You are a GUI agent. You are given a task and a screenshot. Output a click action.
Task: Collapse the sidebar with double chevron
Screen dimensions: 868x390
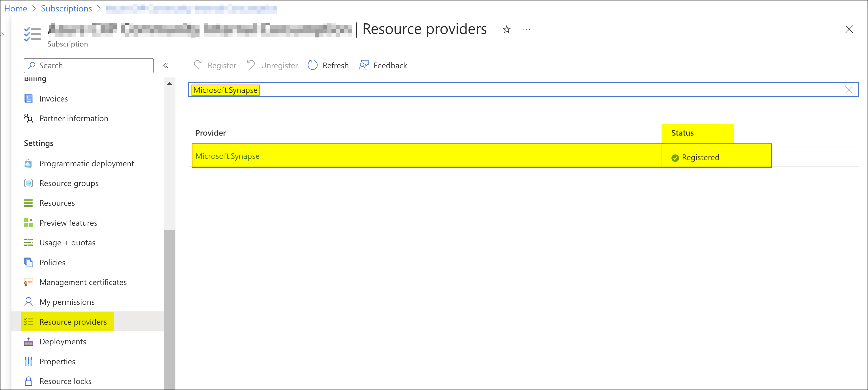pyautogui.click(x=166, y=66)
